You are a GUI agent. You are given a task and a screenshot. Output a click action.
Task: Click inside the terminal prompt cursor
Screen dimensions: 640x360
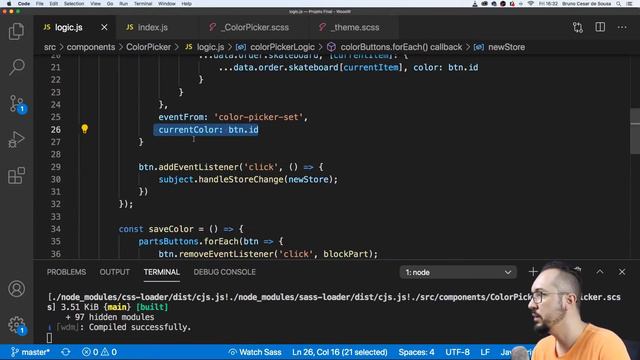49,338
